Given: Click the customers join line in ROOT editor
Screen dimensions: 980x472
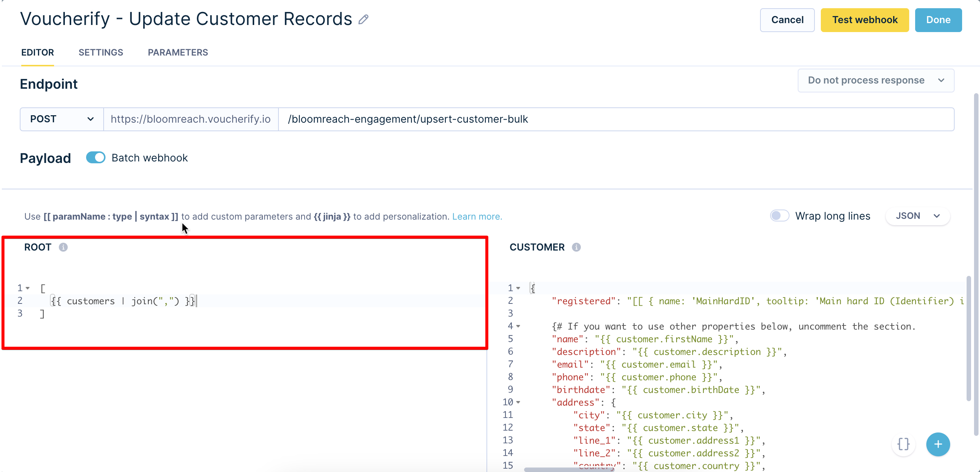Looking at the screenshot, I should (x=124, y=301).
